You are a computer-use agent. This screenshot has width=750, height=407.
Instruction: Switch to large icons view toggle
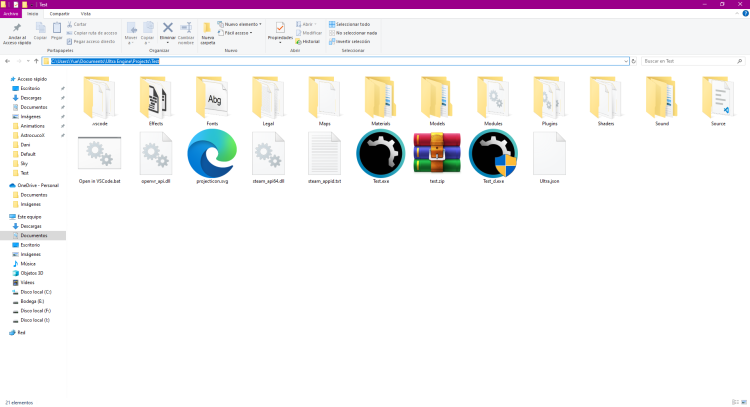click(x=744, y=402)
